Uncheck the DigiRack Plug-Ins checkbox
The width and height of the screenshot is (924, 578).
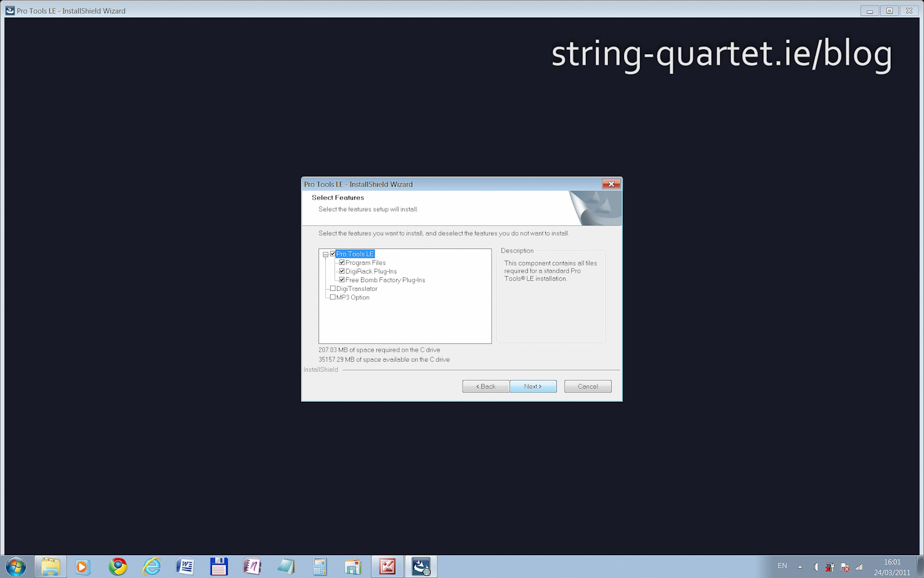click(x=342, y=271)
